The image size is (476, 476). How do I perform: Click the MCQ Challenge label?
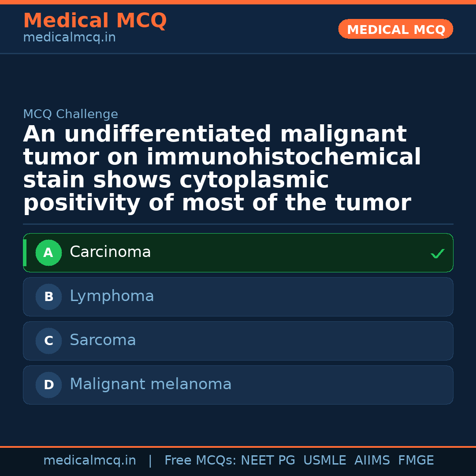[x=71, y=114]
